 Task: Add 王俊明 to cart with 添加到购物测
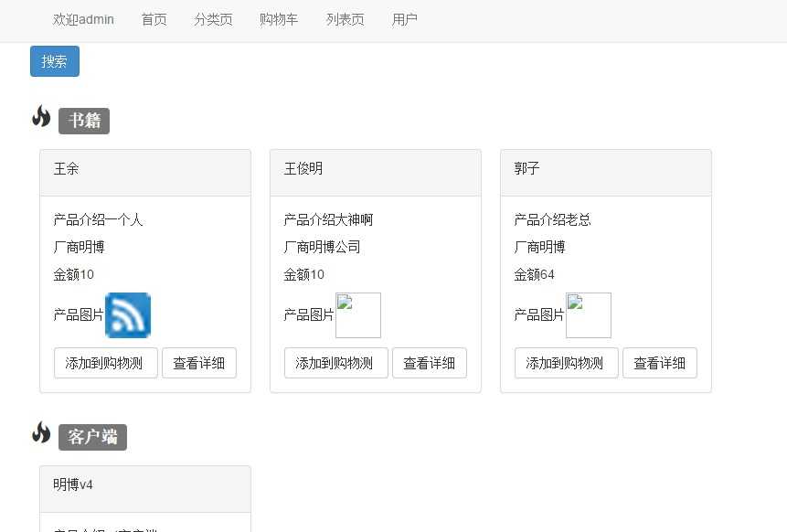336,363
